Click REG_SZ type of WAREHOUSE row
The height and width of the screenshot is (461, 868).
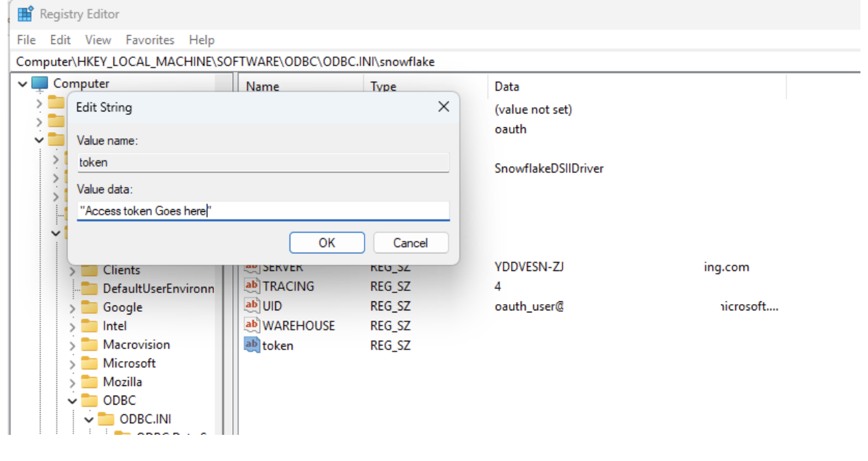pos(390,325)
